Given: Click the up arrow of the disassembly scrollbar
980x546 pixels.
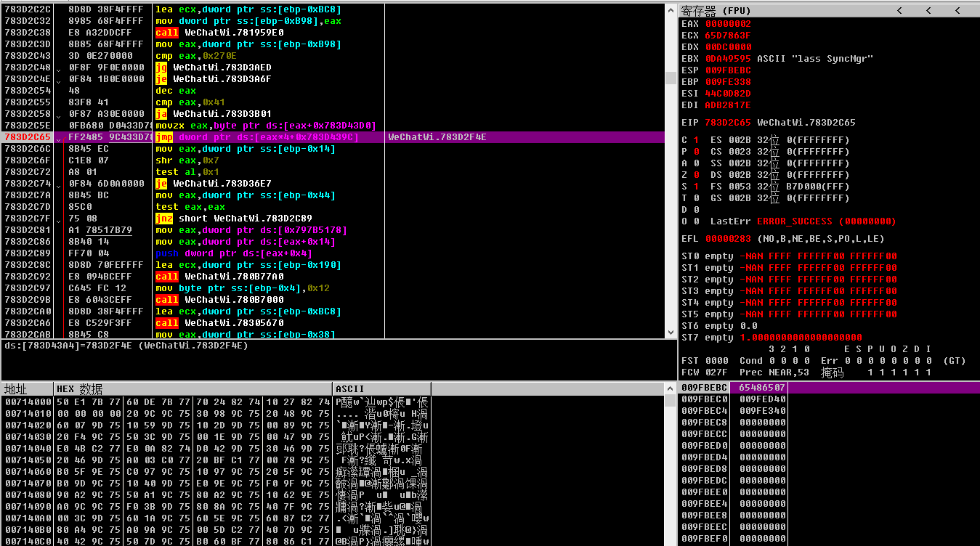Looking at the screenshot, I should point(671,9).
